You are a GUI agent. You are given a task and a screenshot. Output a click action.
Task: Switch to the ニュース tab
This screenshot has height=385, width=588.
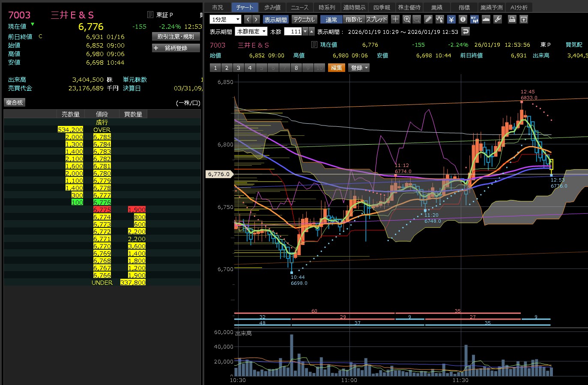click(x=299, y=7)
